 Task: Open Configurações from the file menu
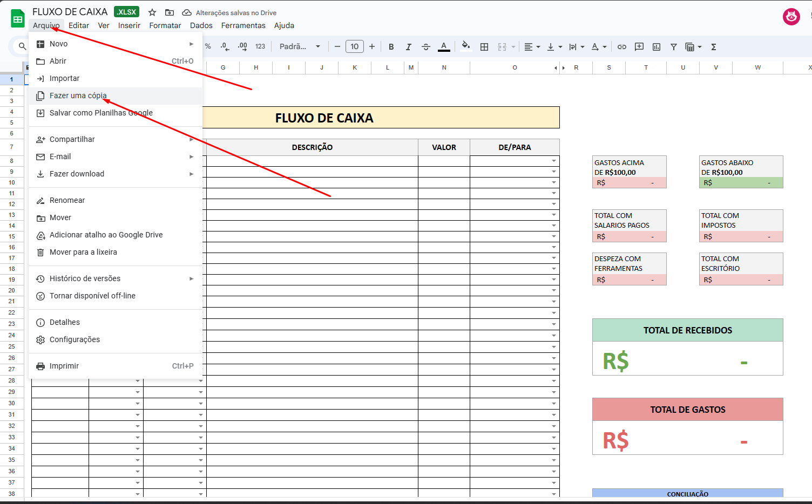pyautogui.click(x=116, y=339)
